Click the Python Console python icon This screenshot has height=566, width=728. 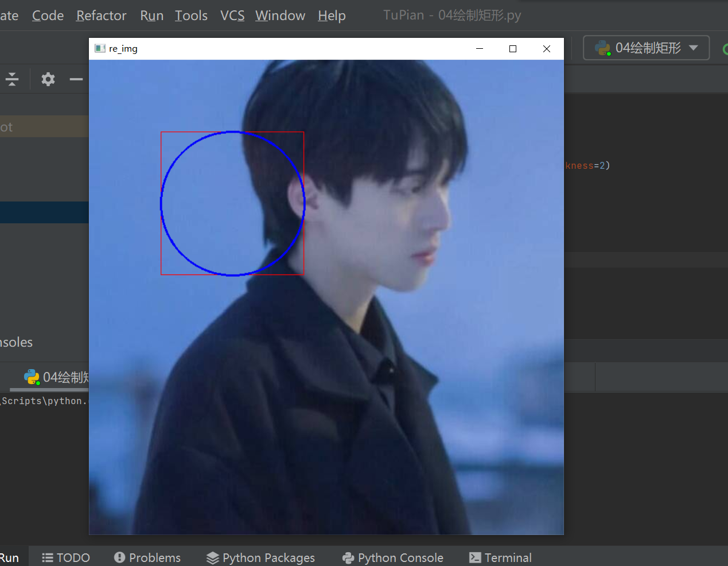[348, 557]
